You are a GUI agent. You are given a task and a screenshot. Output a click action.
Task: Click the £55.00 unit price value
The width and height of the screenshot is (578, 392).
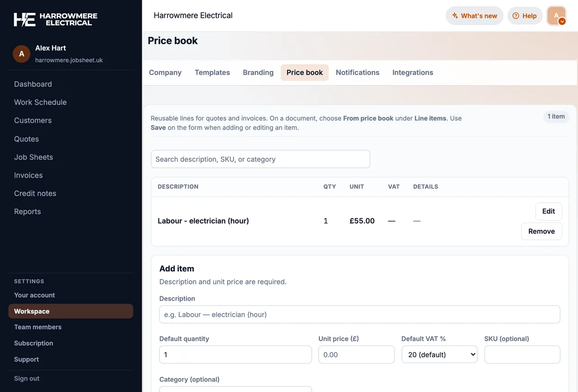(x=362, y=221)
